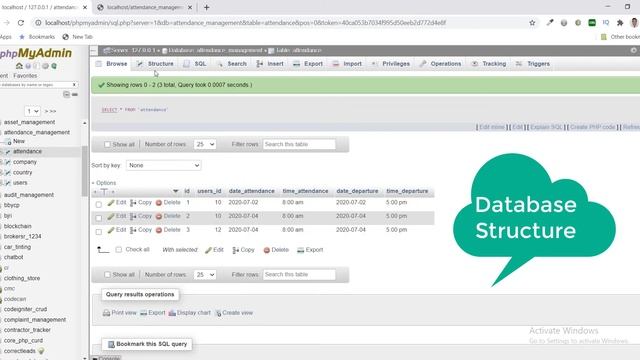
Task: Toggle lower Show all checkbox
Action: click(107, 275)
